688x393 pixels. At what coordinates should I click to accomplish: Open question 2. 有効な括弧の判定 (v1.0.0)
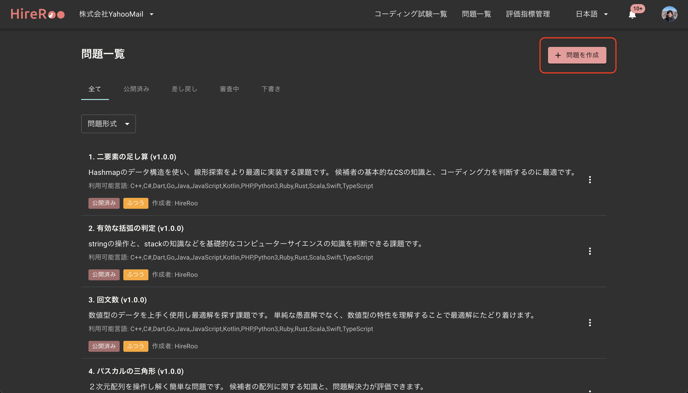tap(136, 229)
